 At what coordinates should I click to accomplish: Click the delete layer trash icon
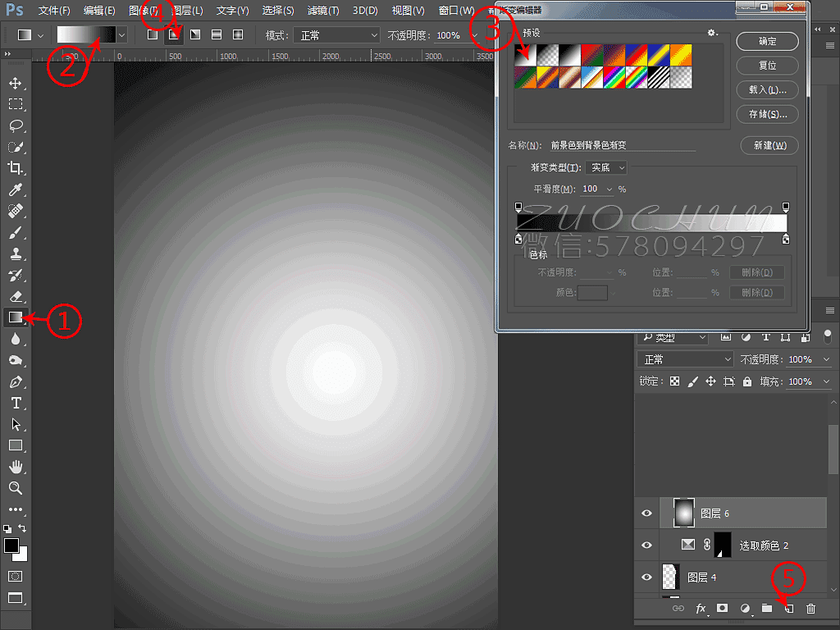[x=810, y=608]
